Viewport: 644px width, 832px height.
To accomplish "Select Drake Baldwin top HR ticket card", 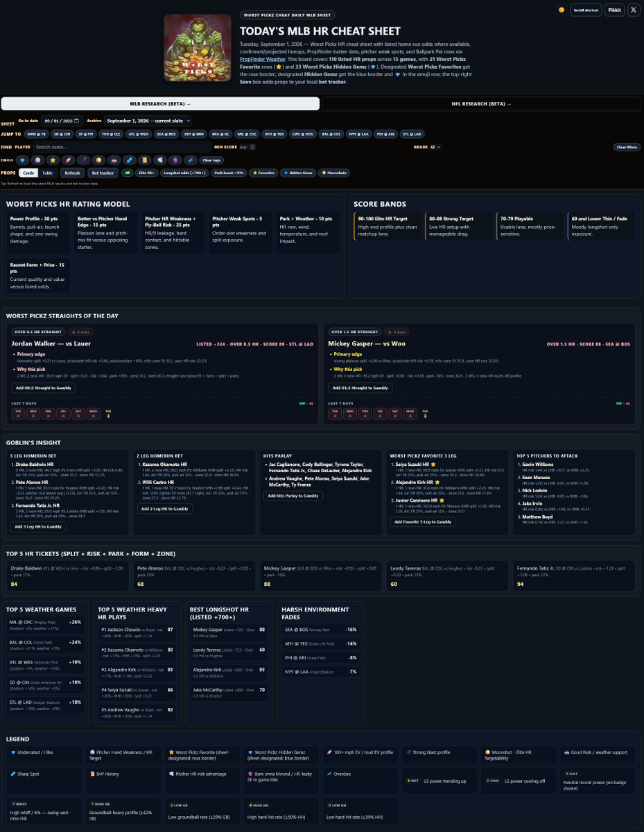I will pyautogui.click(x=67, y=577).
